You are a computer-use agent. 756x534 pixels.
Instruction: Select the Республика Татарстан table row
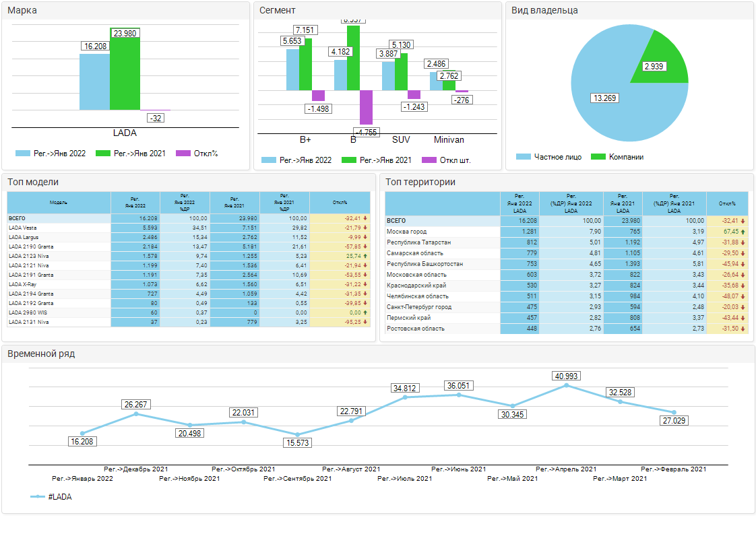pyautogui.click(x=418, y=242)
